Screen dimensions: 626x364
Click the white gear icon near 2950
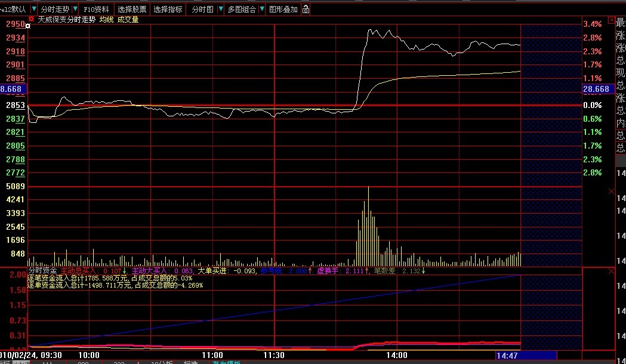[27, 26]
